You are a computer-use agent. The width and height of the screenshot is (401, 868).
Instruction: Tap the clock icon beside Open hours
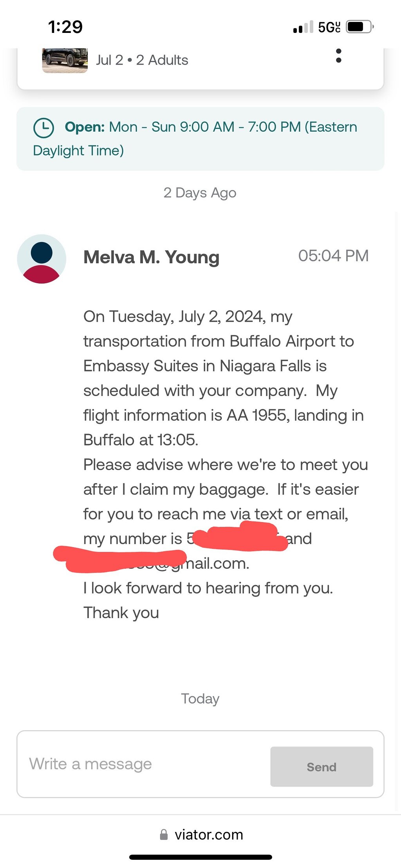click(43, 128)
